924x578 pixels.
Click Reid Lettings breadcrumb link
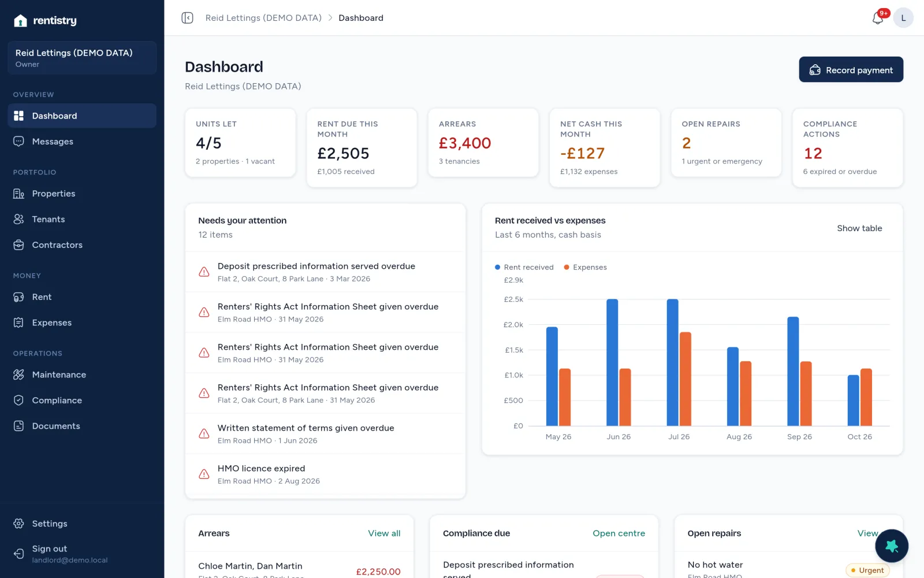point(263,18)
